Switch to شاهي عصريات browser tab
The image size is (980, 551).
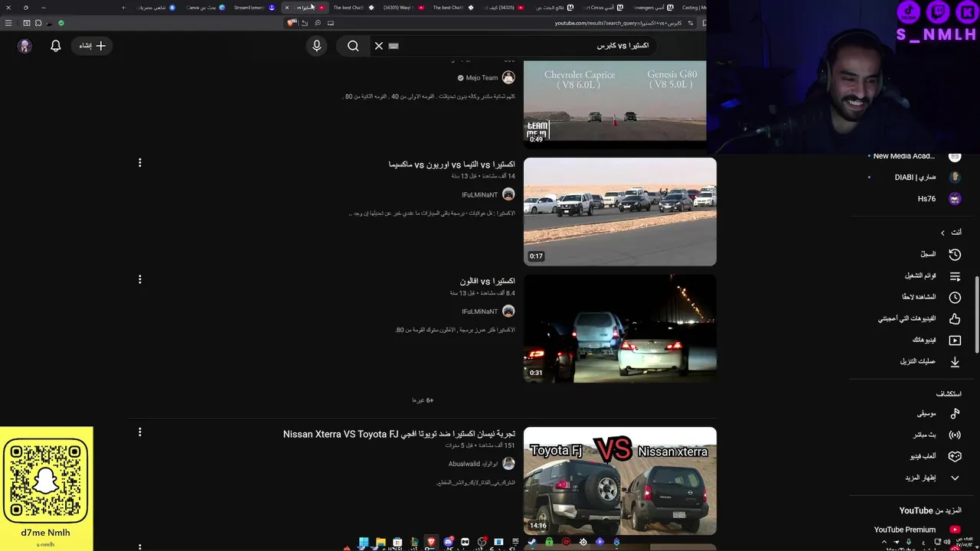(155, 8)
